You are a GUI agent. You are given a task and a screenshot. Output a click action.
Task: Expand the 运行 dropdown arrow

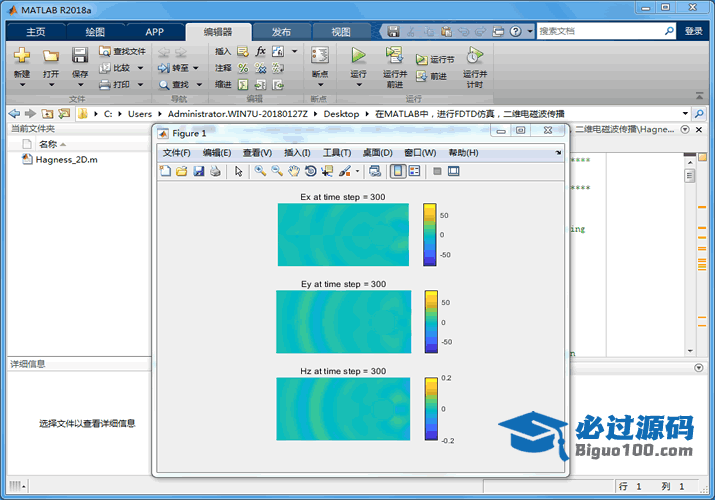[359, 85]
